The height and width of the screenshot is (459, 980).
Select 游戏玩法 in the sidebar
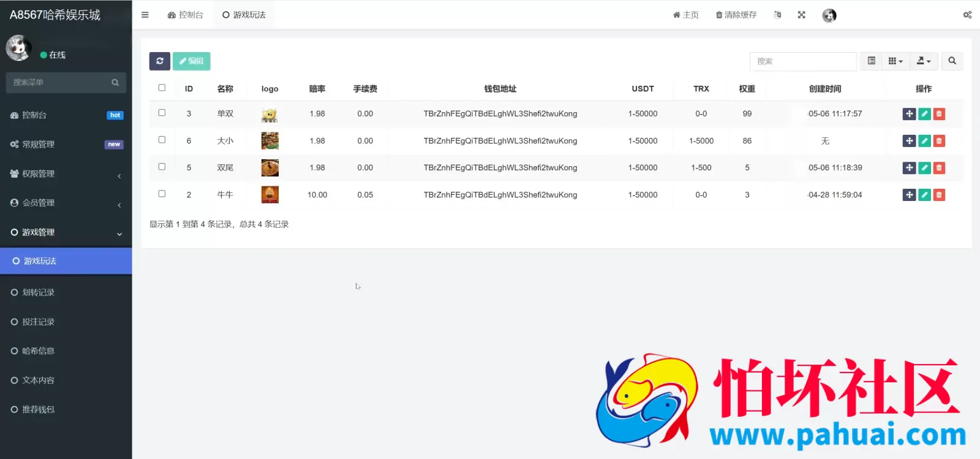pyautogui.click(x=66, y=261)
